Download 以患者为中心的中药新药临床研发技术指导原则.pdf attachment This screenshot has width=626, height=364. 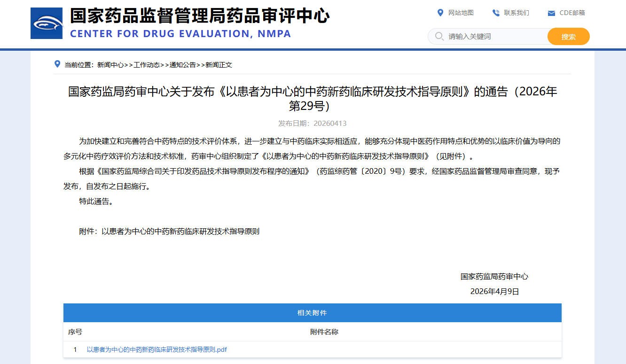tap(157, 349)
